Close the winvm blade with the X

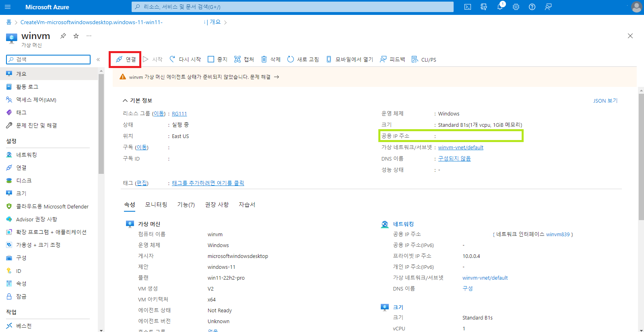coord(630,36)
